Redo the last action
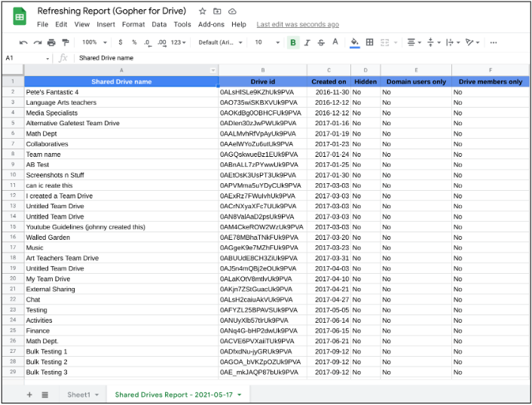Viewport: 532px width, 405px height. tap(38, 42)
